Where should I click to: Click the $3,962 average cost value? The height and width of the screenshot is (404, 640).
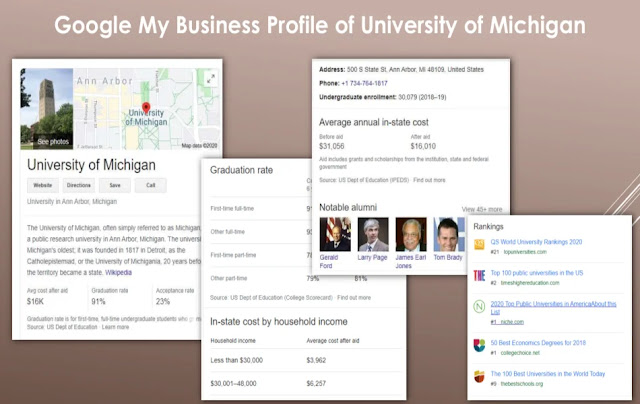click(316, 360)
